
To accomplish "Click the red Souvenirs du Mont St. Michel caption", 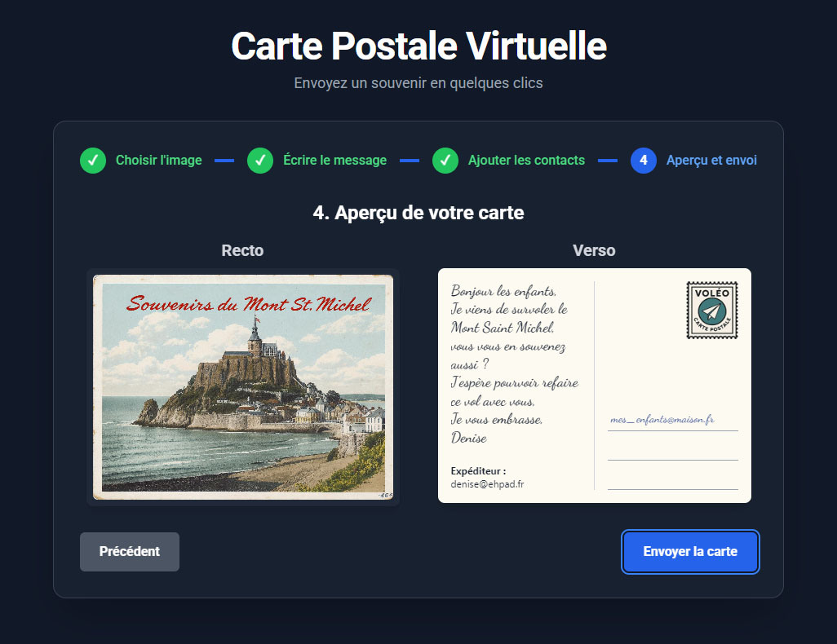I will click(x=248, y=304).
